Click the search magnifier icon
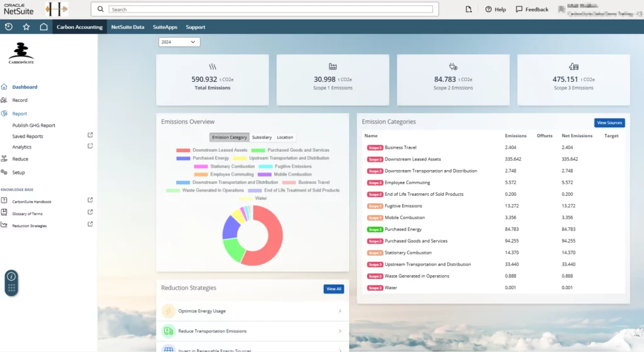The height and width of the screenshot is (352, 644). tap(100, 9)
